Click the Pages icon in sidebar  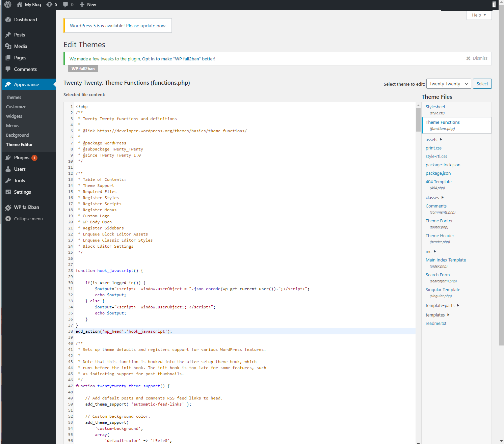[8, 58]
